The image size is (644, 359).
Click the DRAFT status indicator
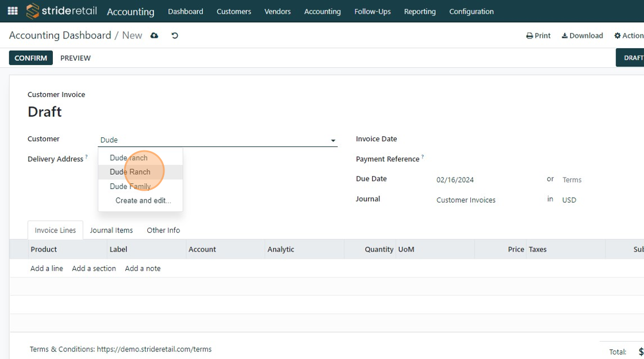tap(630, 58)
